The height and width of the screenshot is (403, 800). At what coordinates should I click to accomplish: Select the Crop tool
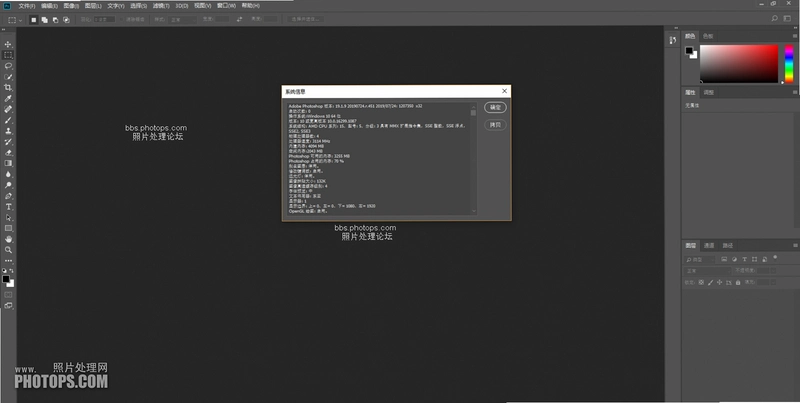tap(8, 88)
